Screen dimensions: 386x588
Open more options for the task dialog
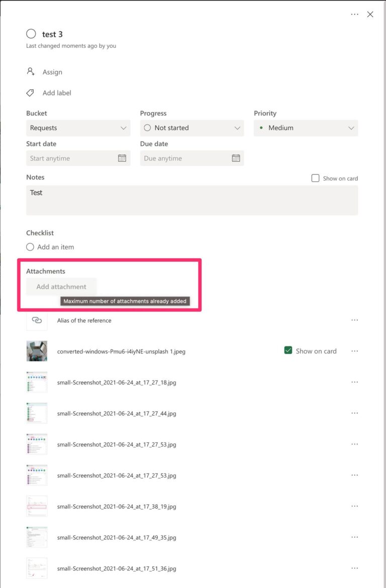click(x=354, y=15)
